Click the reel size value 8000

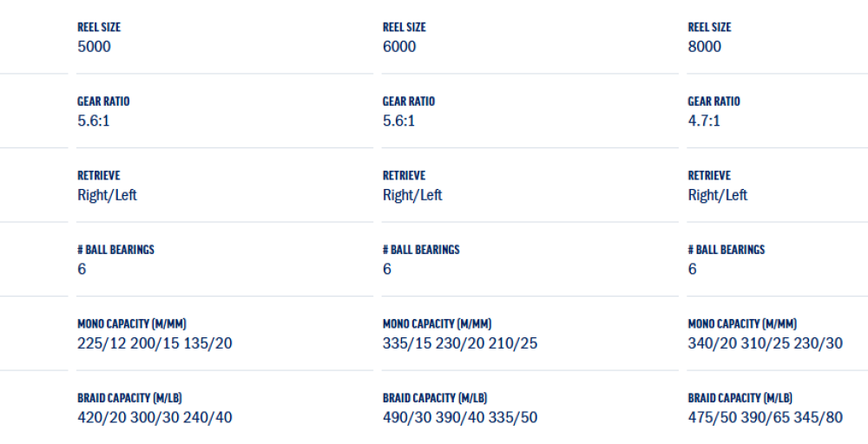(704, 47)
